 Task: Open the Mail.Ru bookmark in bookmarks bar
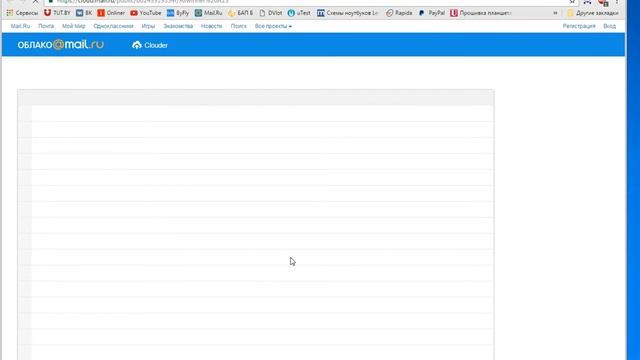209,13
